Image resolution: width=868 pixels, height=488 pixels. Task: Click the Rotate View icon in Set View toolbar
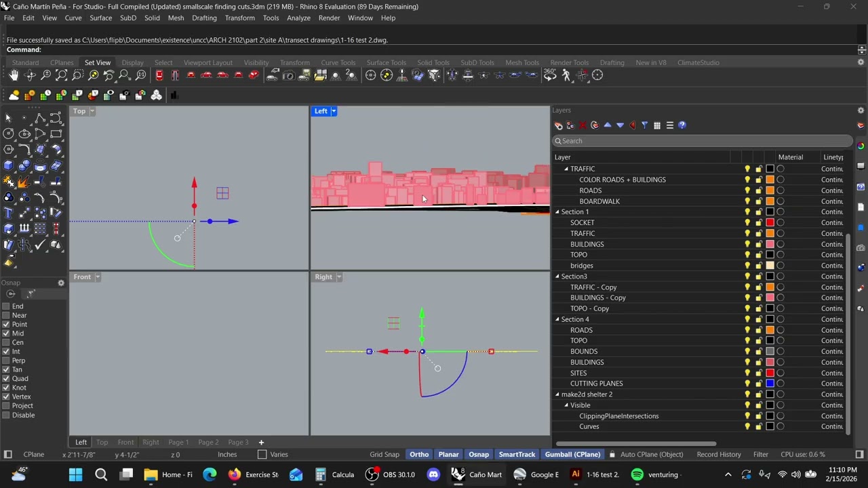[x=30, y=75]
